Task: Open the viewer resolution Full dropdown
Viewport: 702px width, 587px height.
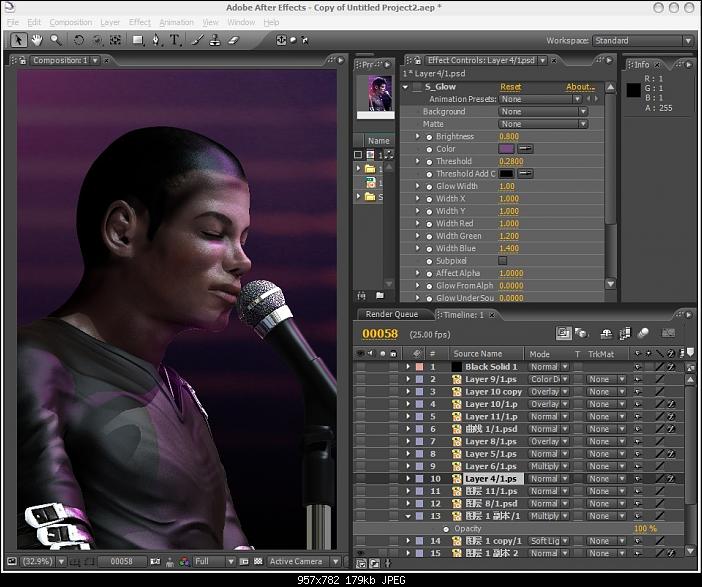Action: [214, 561]
